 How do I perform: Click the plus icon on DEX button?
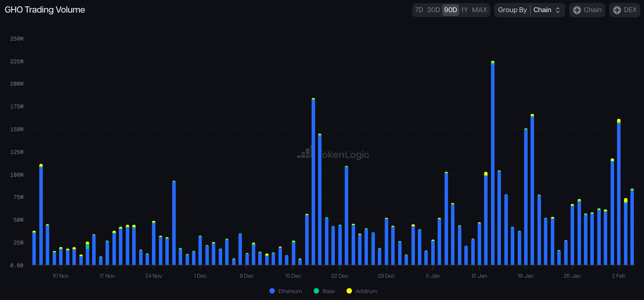coord(617,10)
